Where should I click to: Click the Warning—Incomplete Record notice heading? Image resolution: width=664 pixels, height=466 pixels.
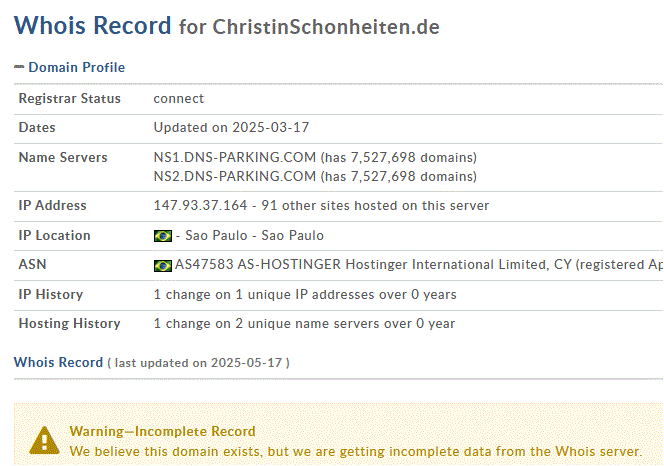click(162, 431)
